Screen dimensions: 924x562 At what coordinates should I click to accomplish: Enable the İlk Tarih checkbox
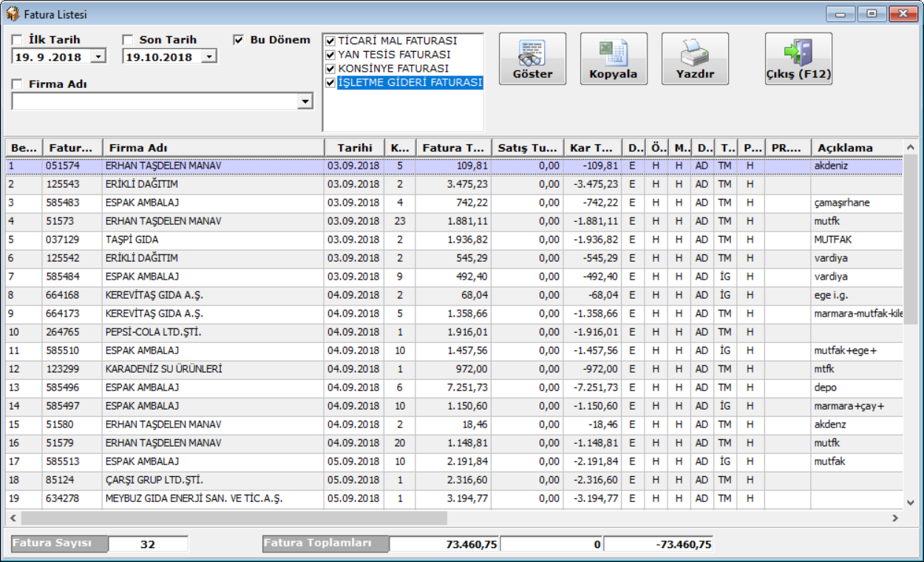tap(17, 40)
